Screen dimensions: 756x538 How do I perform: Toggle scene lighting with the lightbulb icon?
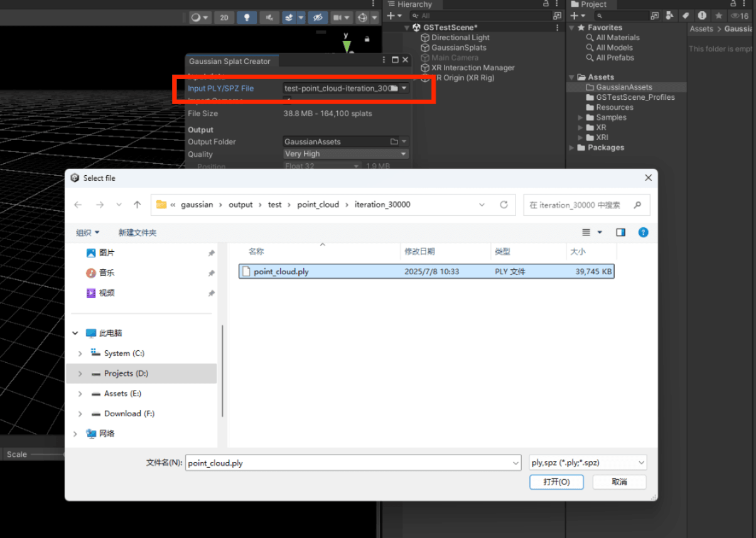tap(247, 18)
